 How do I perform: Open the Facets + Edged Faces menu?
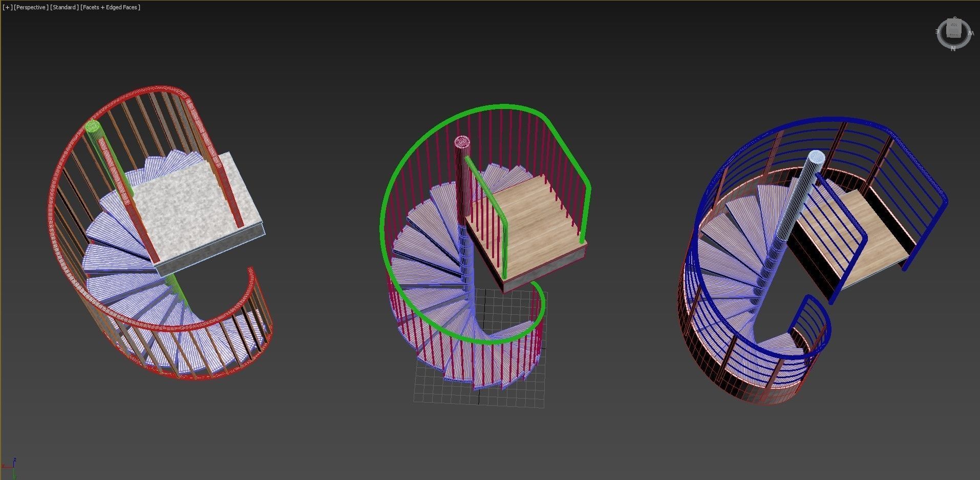tap(110, 7)
